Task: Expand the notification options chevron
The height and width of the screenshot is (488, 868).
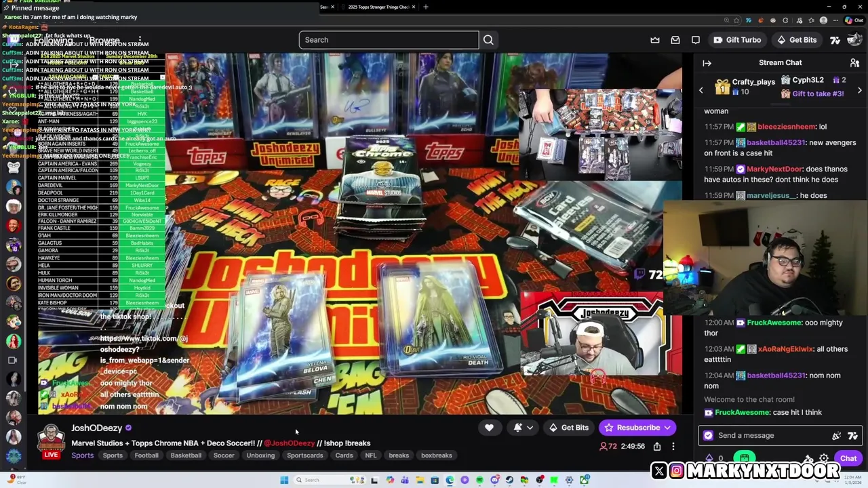Action: 530,428
